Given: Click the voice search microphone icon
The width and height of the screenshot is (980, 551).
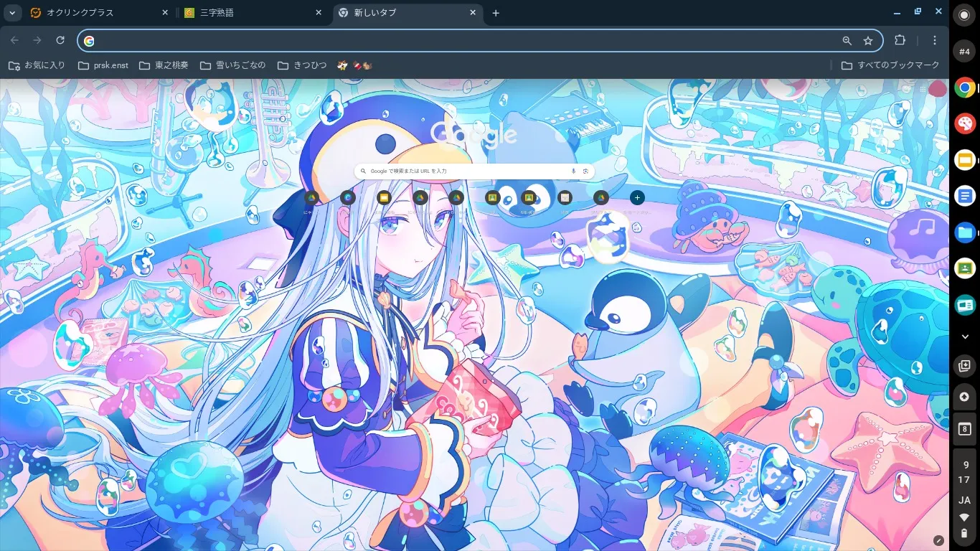Looking at the screenshot, I should point(573,171).
